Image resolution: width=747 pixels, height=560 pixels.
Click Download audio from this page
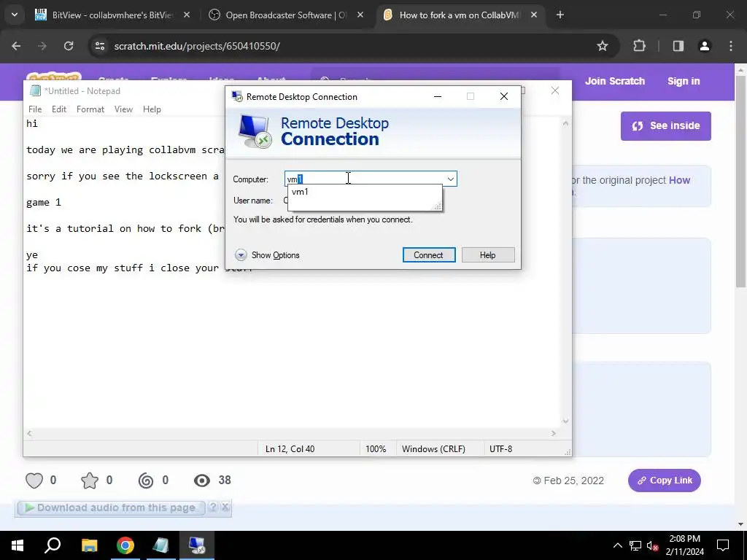(111, 508)
